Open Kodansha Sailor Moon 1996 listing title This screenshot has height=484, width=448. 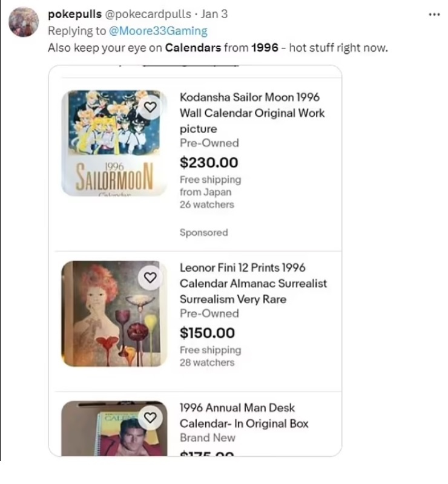pos(252,113)
